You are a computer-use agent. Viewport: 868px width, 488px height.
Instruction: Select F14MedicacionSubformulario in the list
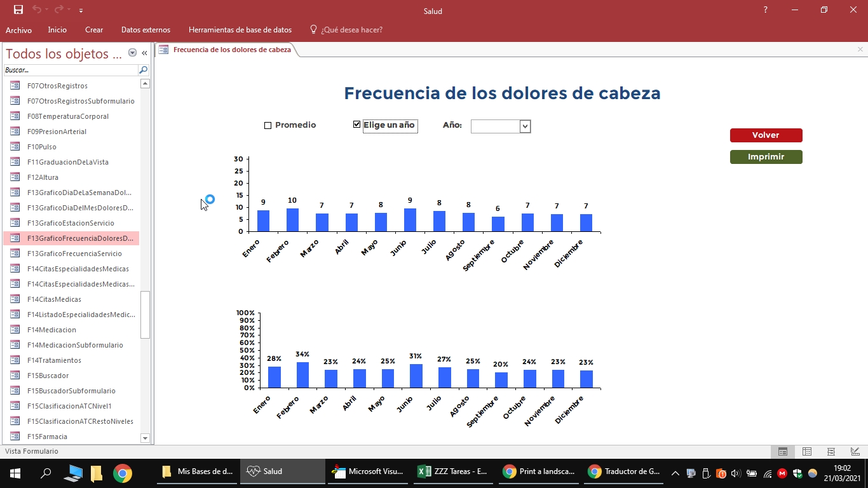71,345
